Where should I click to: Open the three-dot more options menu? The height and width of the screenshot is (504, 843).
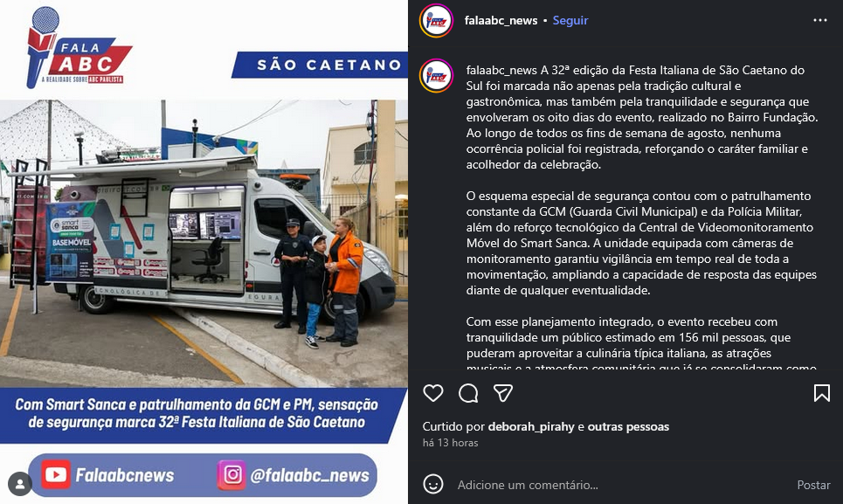point(820,20)
